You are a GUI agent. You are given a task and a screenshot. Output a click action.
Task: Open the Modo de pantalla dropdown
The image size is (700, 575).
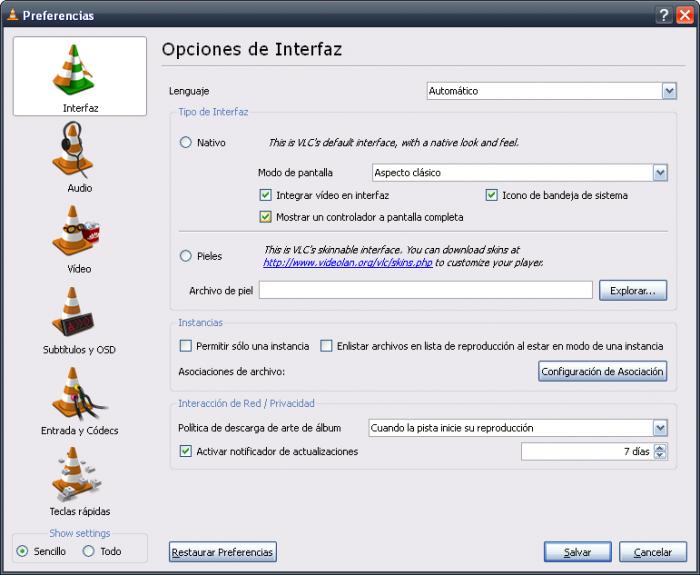click(660, 173)
